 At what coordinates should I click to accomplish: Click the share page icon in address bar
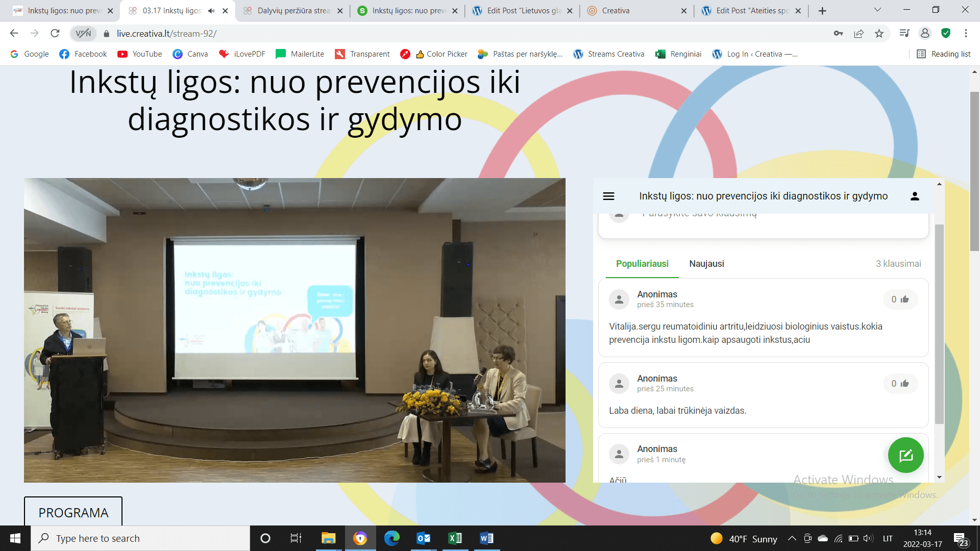pyautogui.click(x=859, y=34)
